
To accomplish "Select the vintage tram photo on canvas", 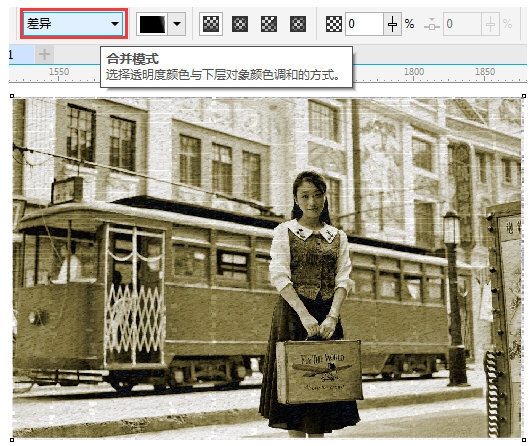I will pyautogui.click(x=267, y=268).
